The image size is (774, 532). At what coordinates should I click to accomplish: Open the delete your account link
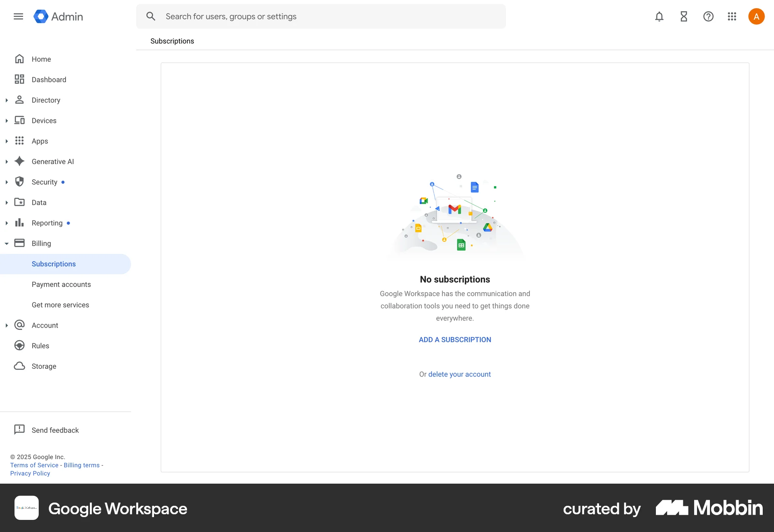[x=459, y=374]
